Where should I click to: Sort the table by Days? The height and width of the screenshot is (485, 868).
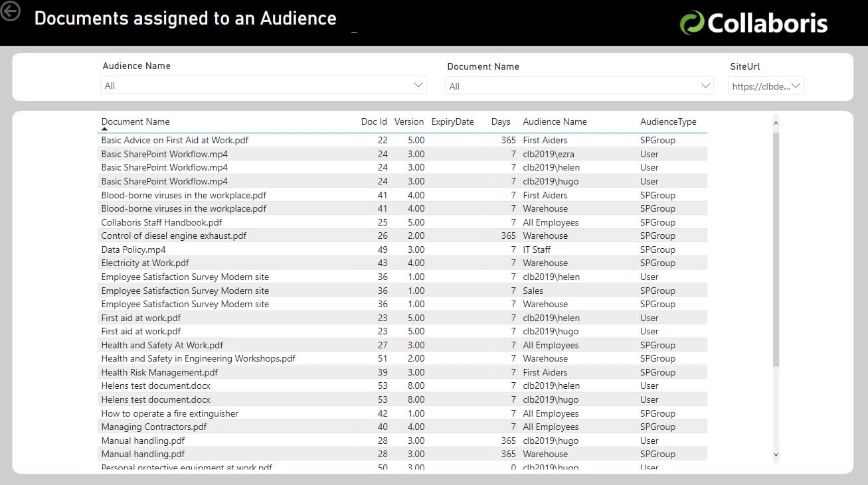[500, 121]
